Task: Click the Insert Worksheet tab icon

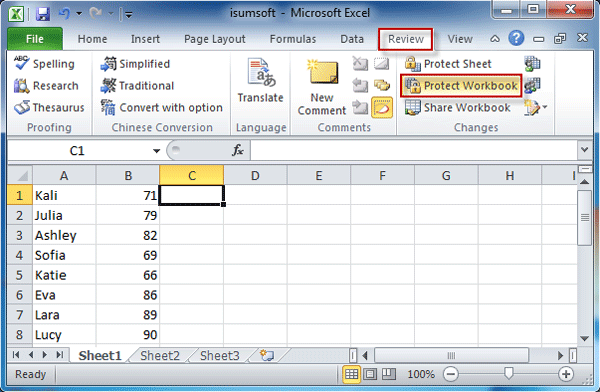Action: 267,355
